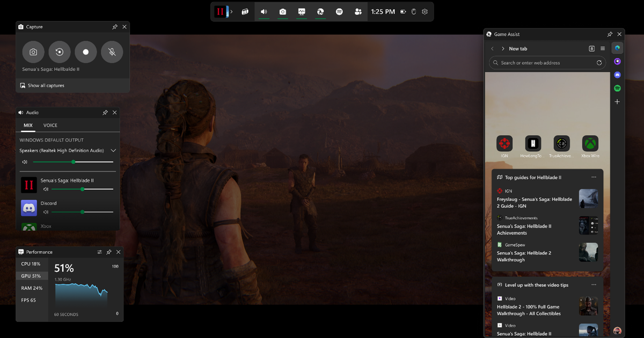This screenshot has width=644, height=338.
Task: Click Show all captures
Action: pyautogui.click(x=46, y=85)
